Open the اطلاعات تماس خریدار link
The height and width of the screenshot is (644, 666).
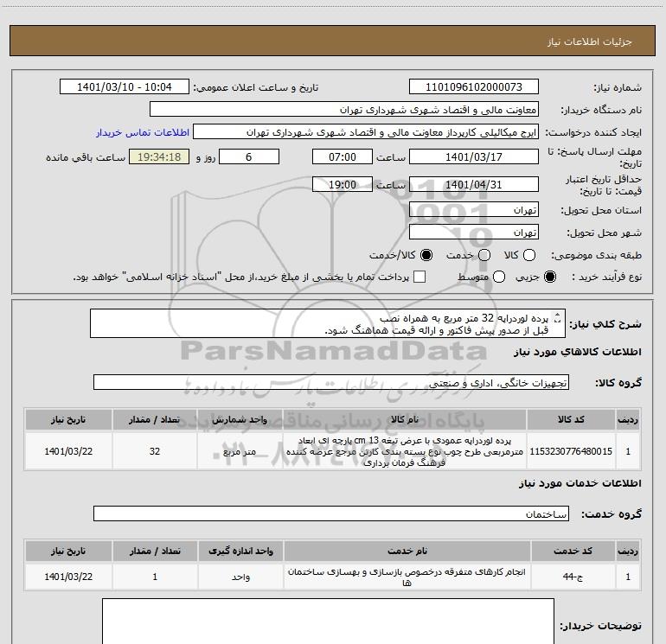click(143, 132)
